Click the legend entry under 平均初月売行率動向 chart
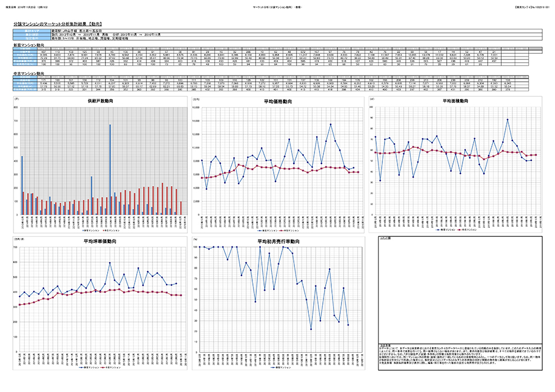The height and width of the screenshot is (392, 555). tap(280, 368)
